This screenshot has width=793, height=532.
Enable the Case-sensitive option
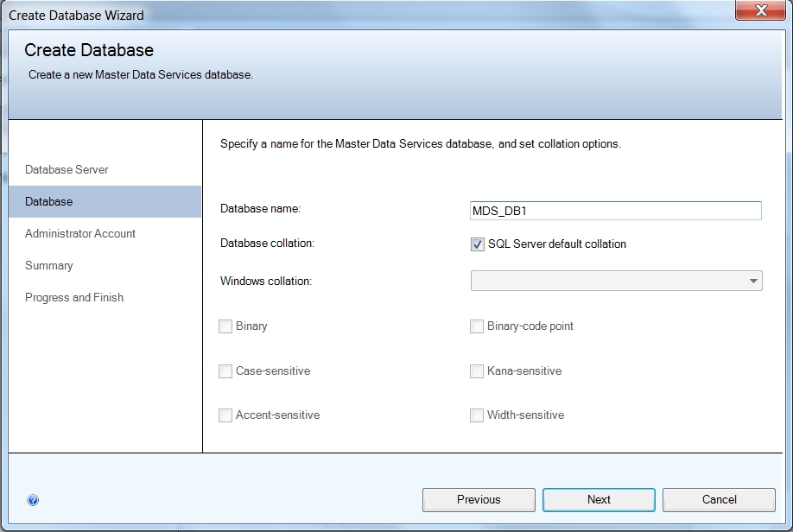point(226,371)
